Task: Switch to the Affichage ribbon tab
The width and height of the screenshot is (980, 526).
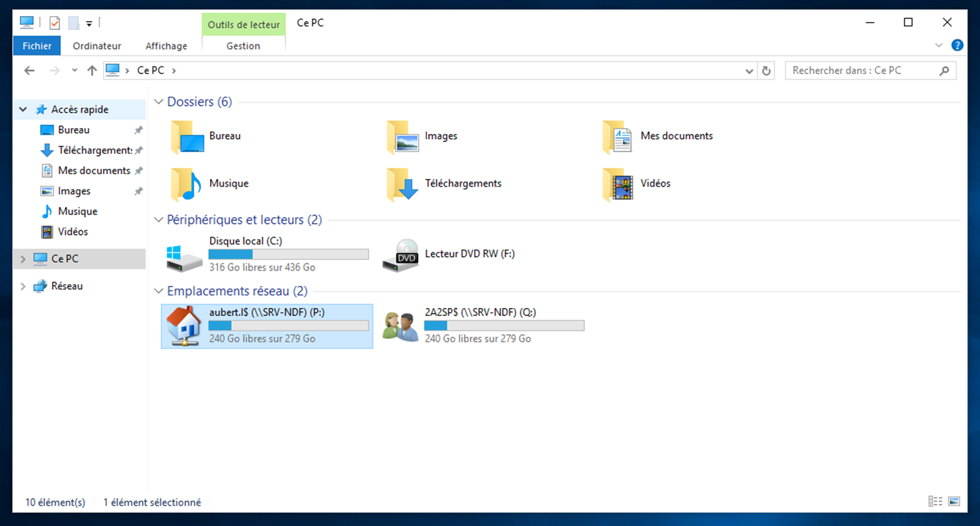Action: tap(166, 46)
